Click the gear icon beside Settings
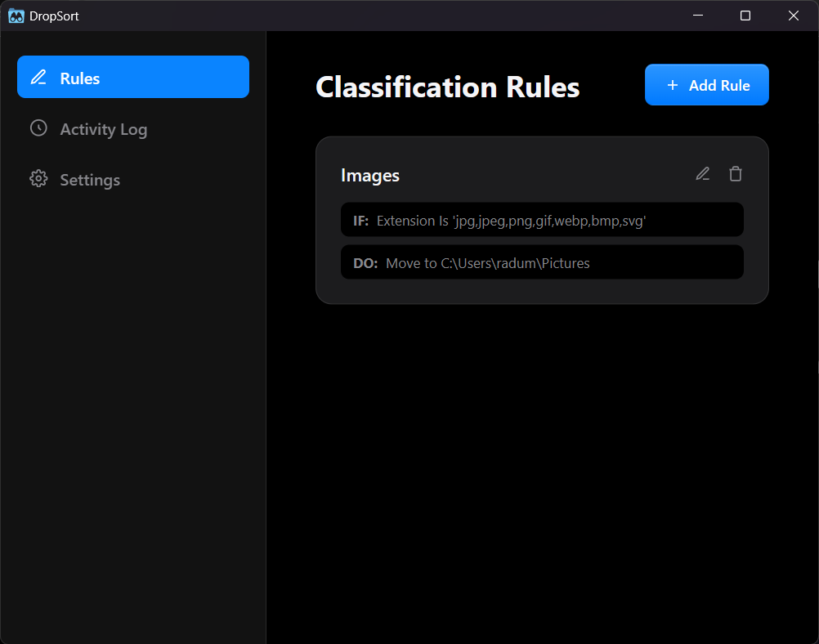This screenshot has width=819, height=644. pyautogui.click(x=38, y=179)
